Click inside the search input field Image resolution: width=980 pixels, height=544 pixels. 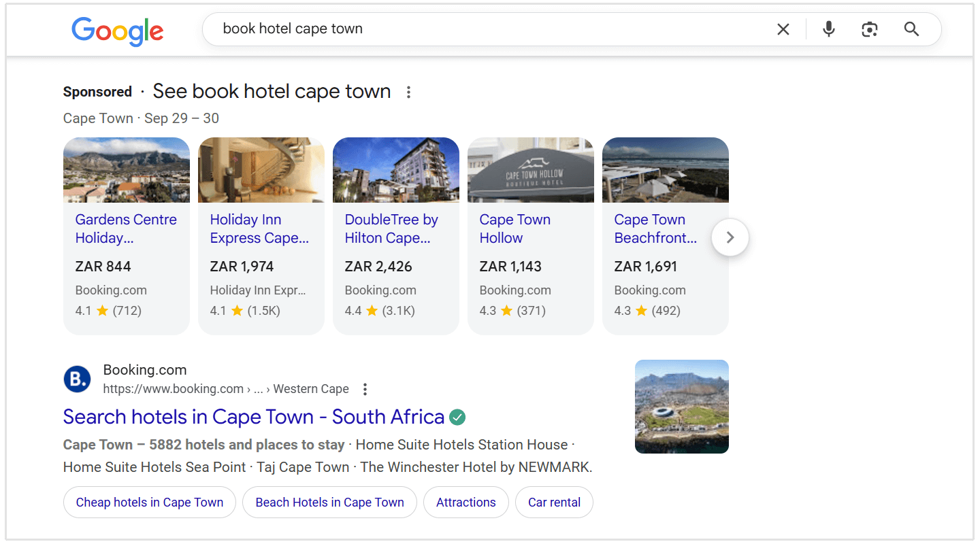(x=476, y=29)
